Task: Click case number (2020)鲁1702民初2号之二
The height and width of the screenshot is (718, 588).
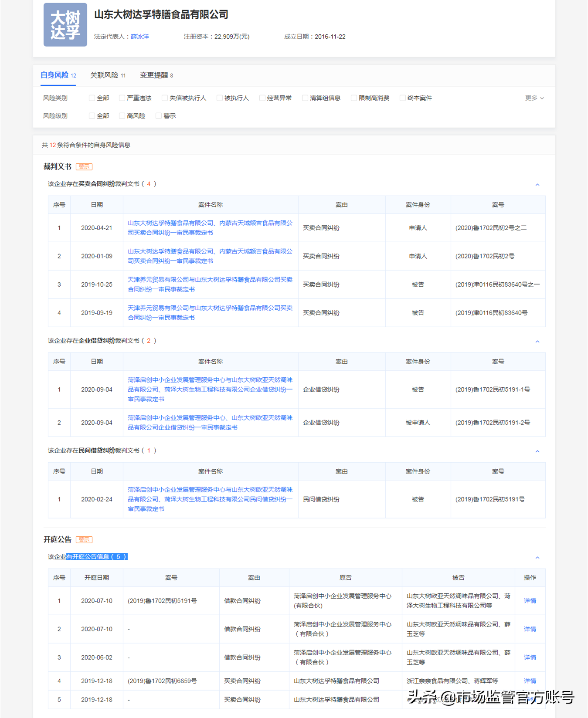Action: tap(491, 228)
